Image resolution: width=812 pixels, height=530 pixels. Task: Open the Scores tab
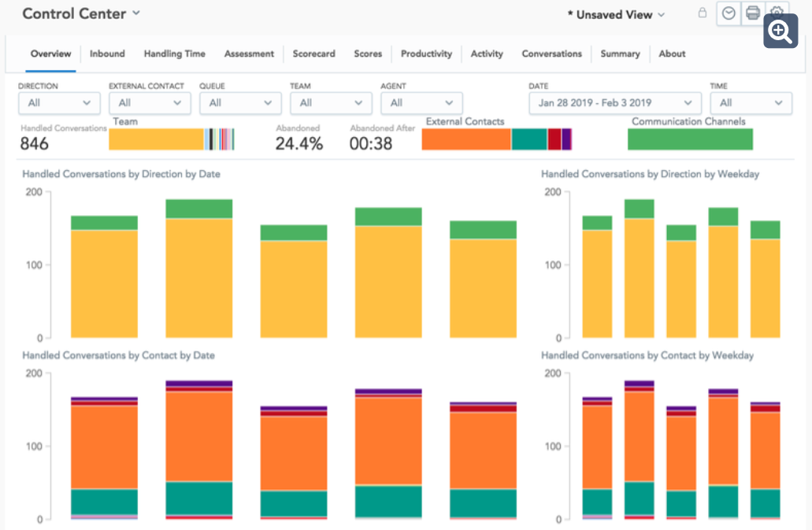click(368, 54)
